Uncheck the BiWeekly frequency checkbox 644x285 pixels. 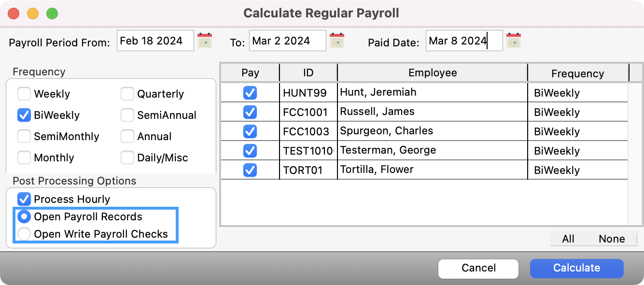(x=24, y=115)
